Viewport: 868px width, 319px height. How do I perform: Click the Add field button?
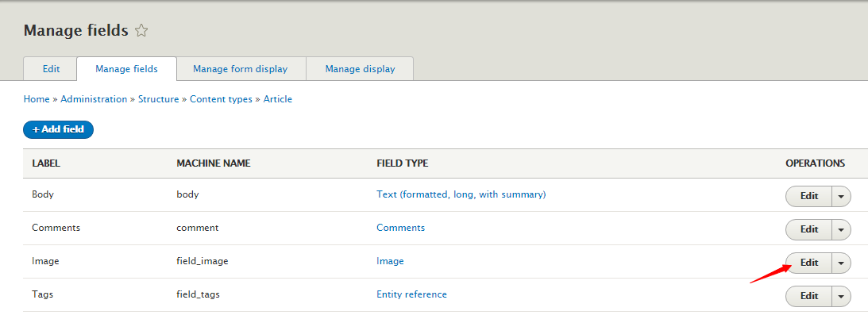[x=58, y=129]
